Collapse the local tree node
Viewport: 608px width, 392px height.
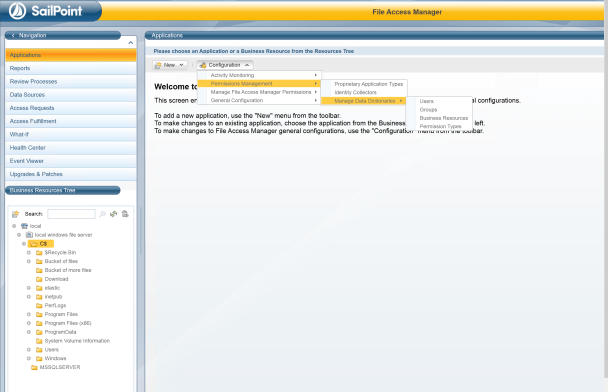(14, 226)
